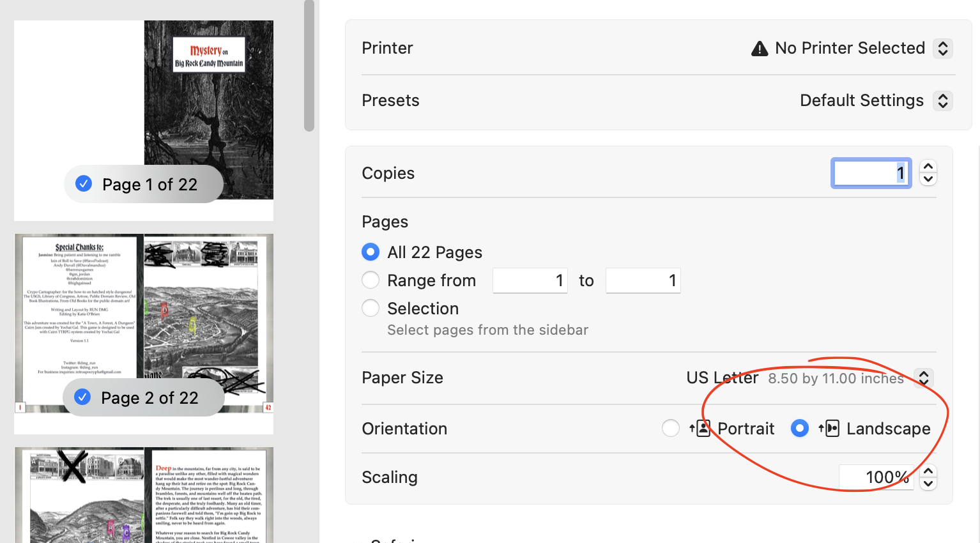
Task: Switch orientation to Portrait radio button
Action: tap(671, 428)
